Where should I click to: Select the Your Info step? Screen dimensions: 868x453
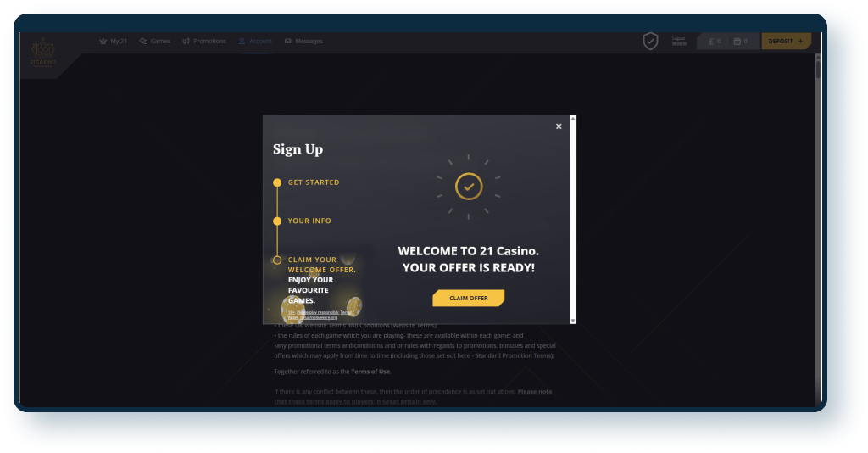(x=303, y=221)
